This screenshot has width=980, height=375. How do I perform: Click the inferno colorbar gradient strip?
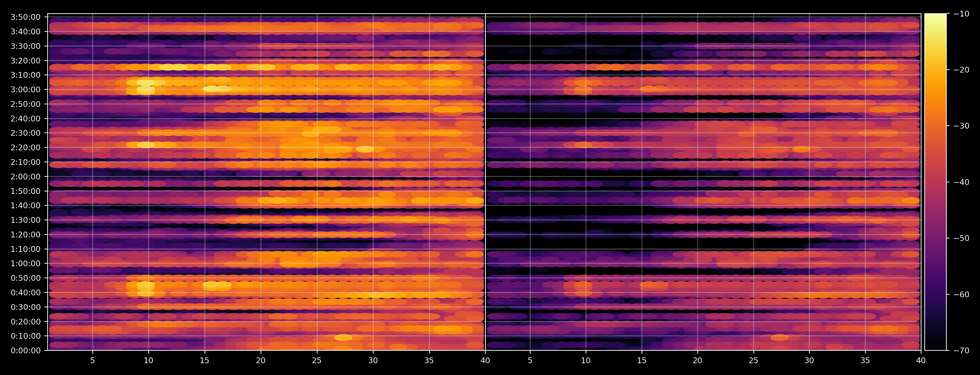pyautogui.click(x=936, y=182)
